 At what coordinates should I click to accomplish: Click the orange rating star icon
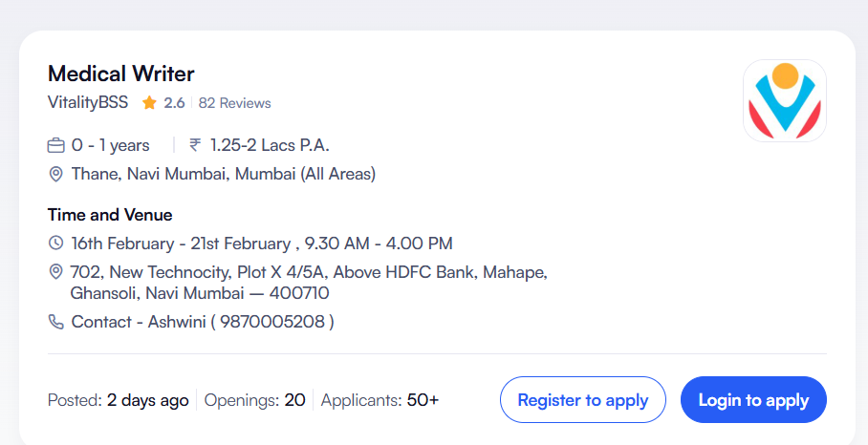(x=149, y=103)
